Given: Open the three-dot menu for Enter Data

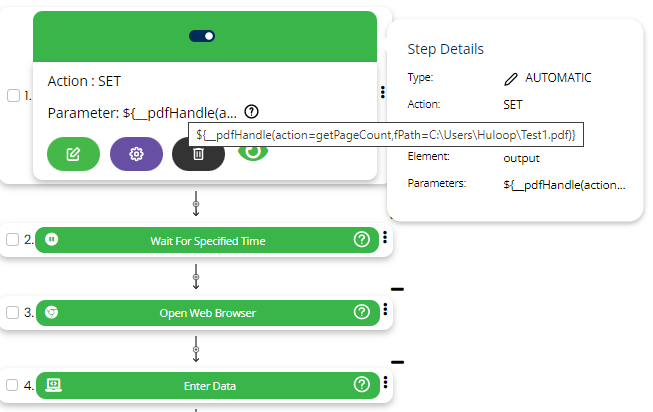Looking at the screenshot, I should 384,383.
